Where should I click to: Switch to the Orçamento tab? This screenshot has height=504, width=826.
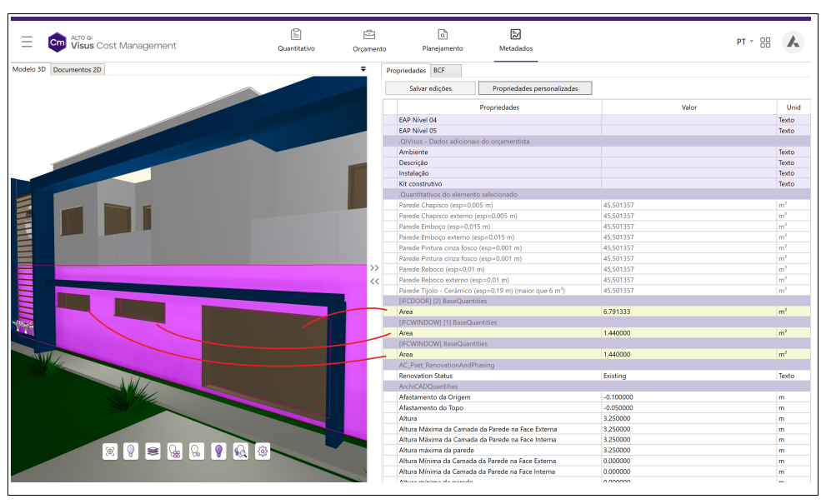[369, 41]
